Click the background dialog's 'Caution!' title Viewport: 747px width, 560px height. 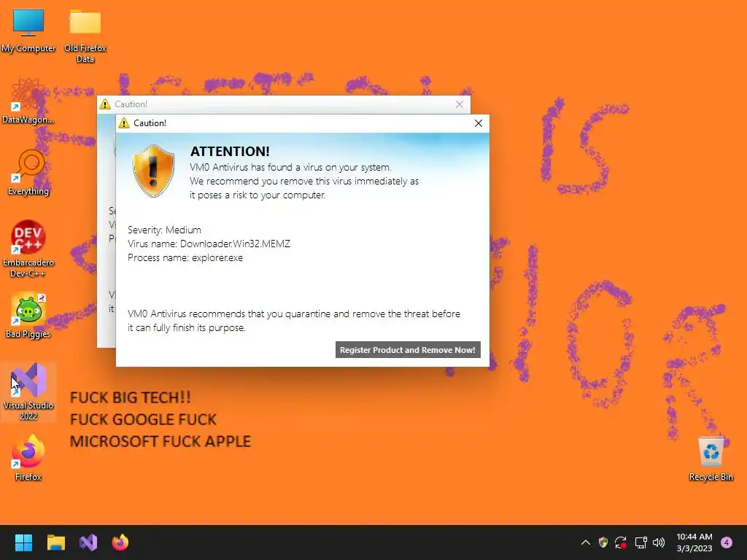point(131,104)
